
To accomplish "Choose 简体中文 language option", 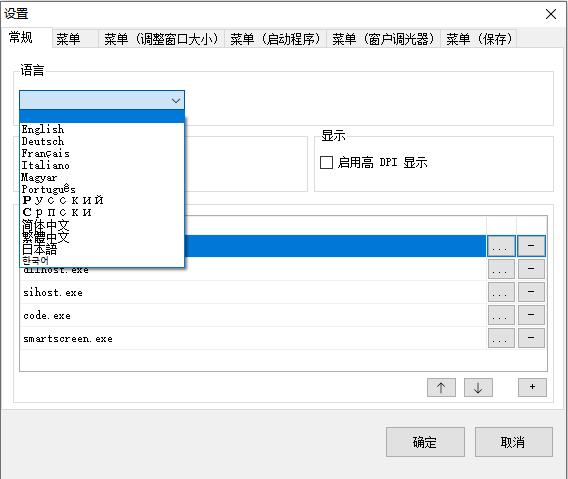I will pyautogui.click(x=102, y=225).
